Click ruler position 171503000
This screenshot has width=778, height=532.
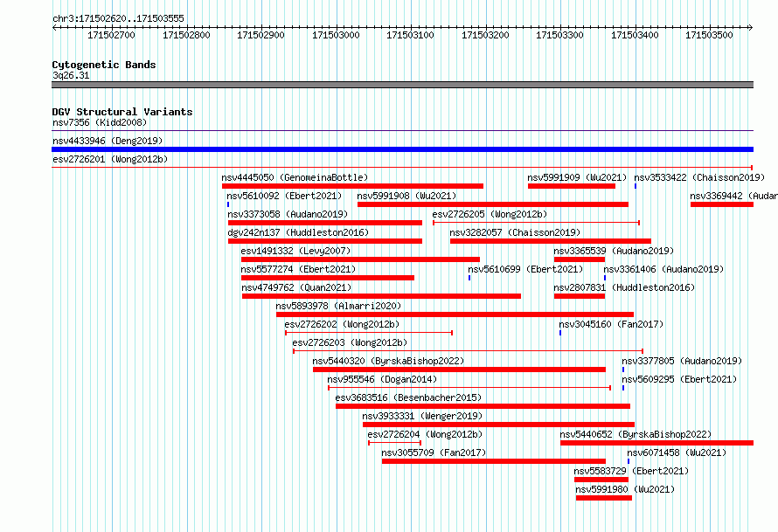[x=336, y=35]
